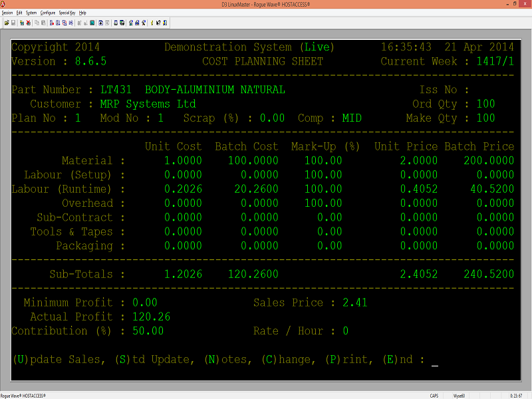
Task: Click the (P)rint prompt option
Action: click(x=349, y=360)
